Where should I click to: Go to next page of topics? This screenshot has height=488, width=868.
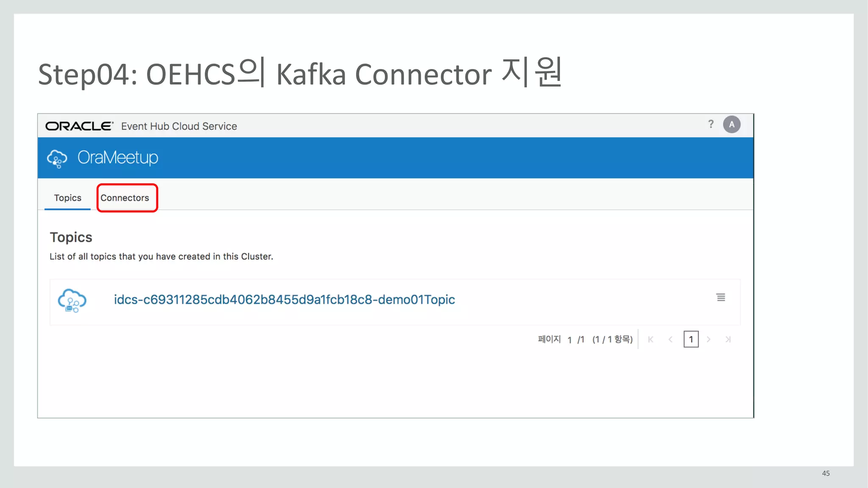tap(708, 339)
